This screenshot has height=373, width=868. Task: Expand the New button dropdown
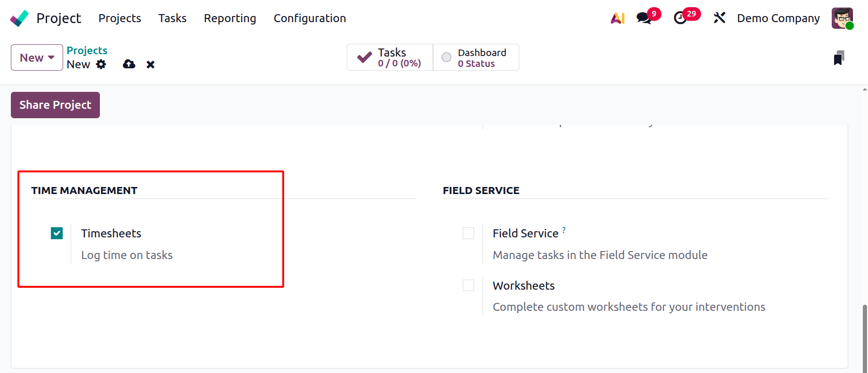click(x=37, y=57)
